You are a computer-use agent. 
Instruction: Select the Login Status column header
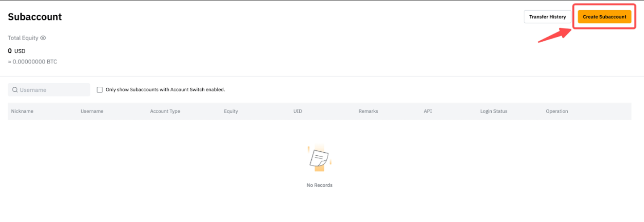(x=493, y=111)
